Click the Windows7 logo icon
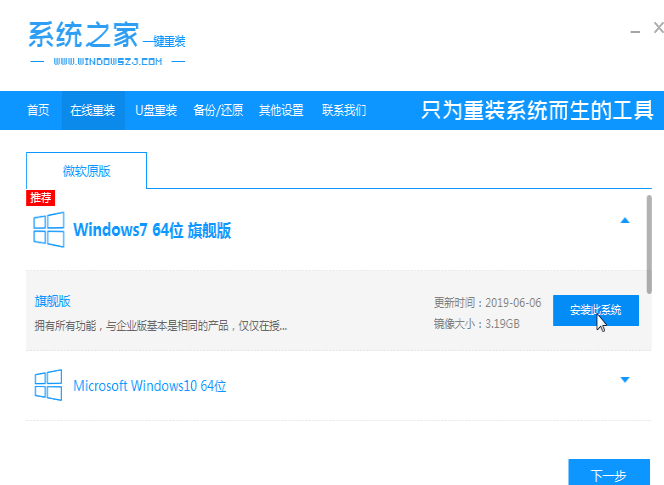664x485 pixels. point(49,230)
